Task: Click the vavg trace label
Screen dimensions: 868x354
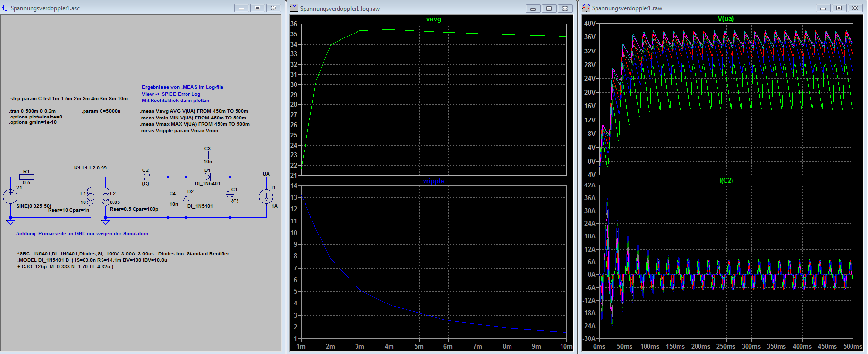Action: pos(433,19)
